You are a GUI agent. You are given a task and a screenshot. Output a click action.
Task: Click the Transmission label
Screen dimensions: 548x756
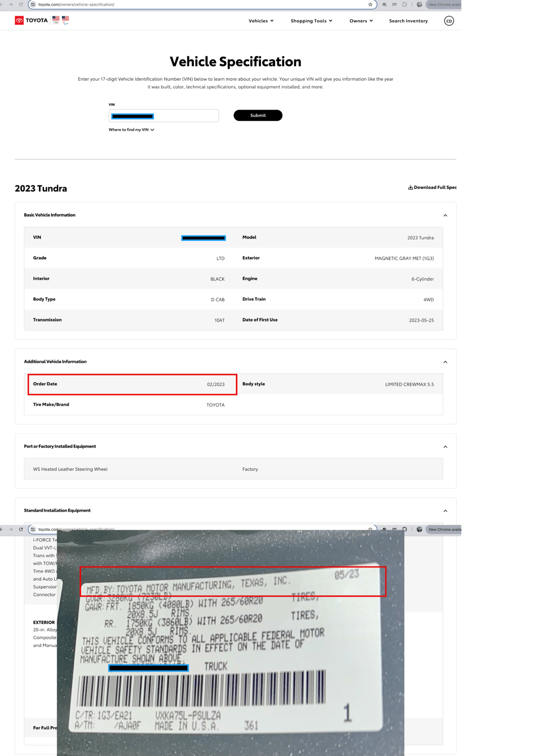tap(47, 320)
